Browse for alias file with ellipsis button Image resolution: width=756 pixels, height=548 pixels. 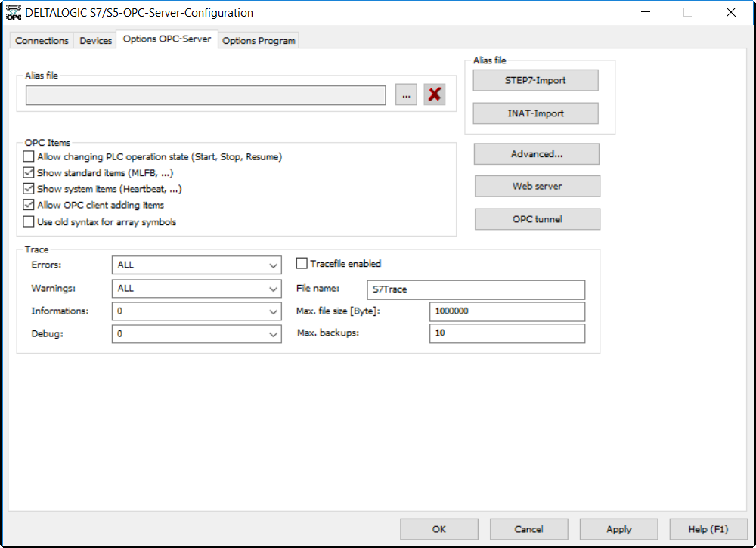pyautogui.click(x=406, y=94)
